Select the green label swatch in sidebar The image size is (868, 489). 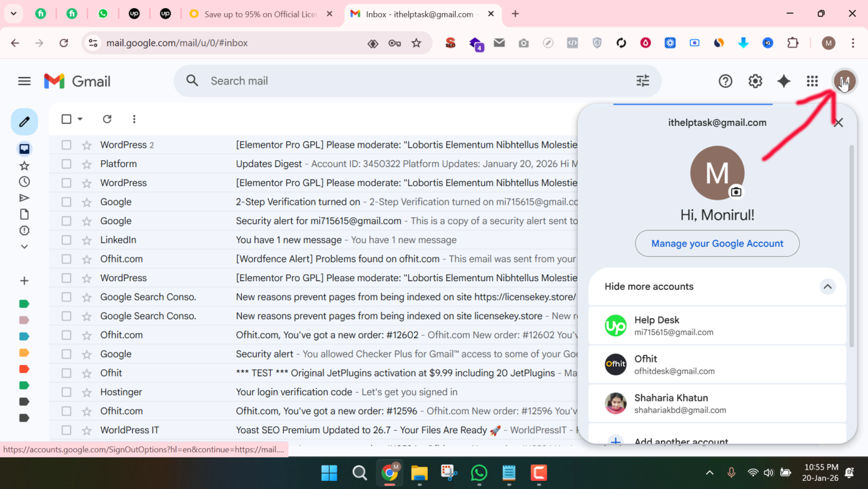click(x=24, y=303)
